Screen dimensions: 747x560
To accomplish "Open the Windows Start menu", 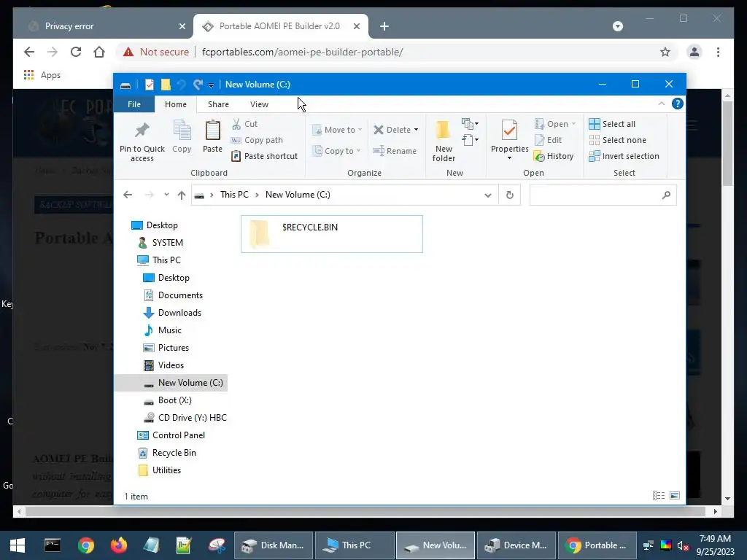I will click(18, 545).
